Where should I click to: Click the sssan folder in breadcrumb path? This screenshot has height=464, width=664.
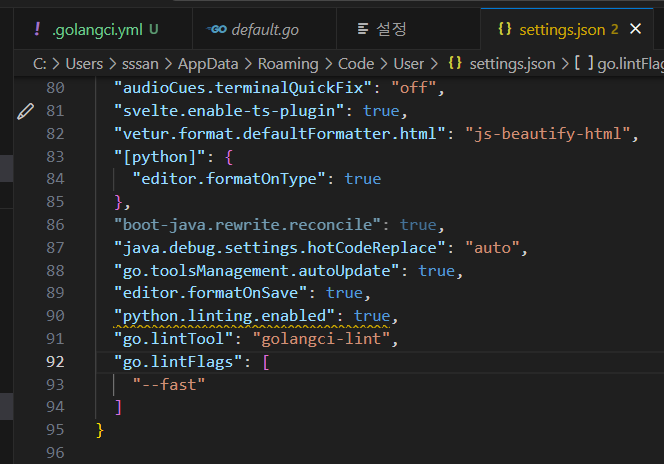pyautogui.click(x=145, y=64)
